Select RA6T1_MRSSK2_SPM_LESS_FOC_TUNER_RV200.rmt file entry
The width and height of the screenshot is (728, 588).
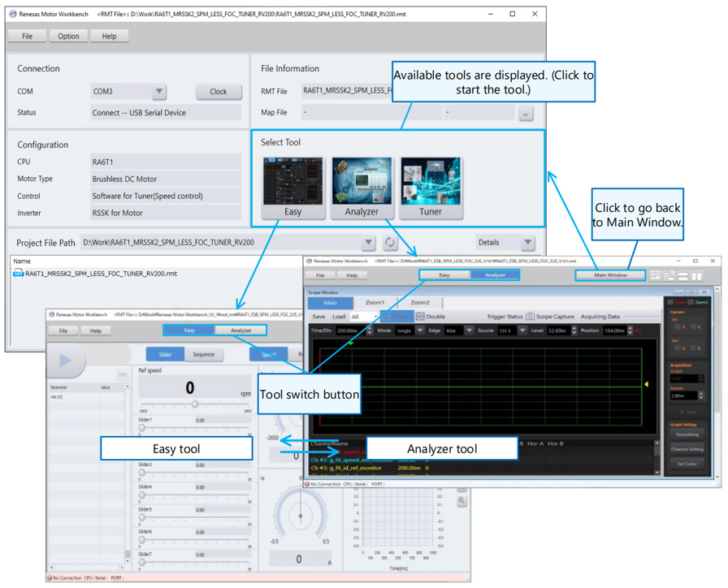click(95, 274)
